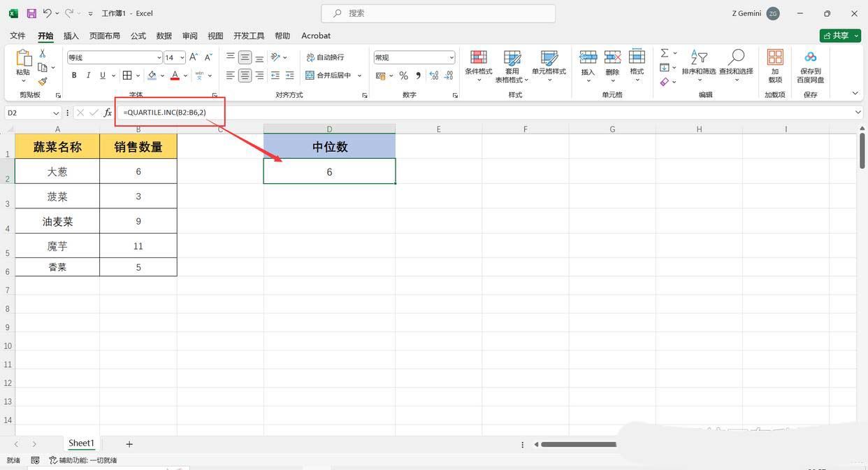Click the Copy icon in clipboard group
Image resolution: width=868 pixels, height=470 pixels.
43,67
